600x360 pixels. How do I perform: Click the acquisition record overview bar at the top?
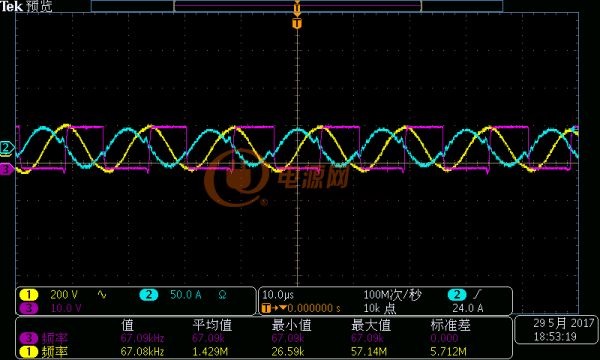[x=297, y=6]
